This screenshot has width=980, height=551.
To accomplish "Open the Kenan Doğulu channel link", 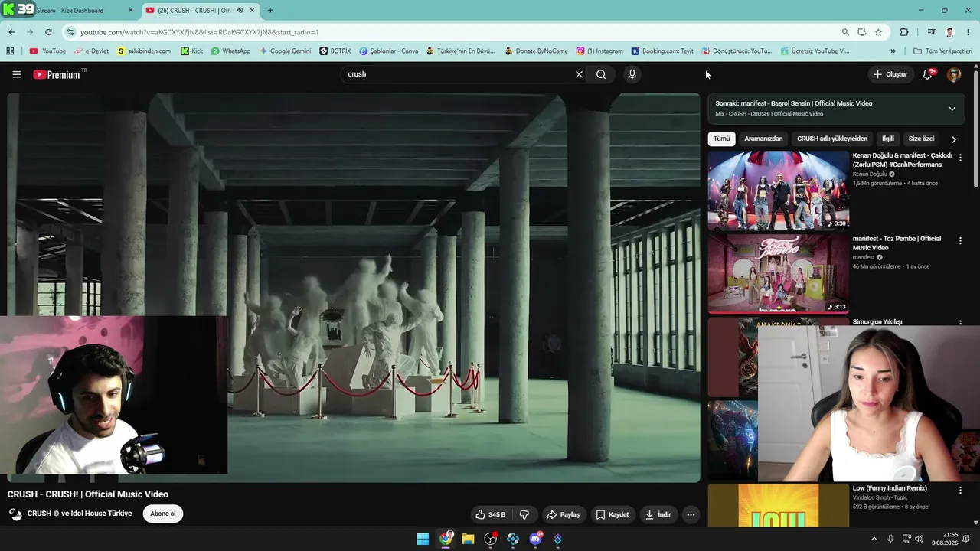I will (870, 174).
